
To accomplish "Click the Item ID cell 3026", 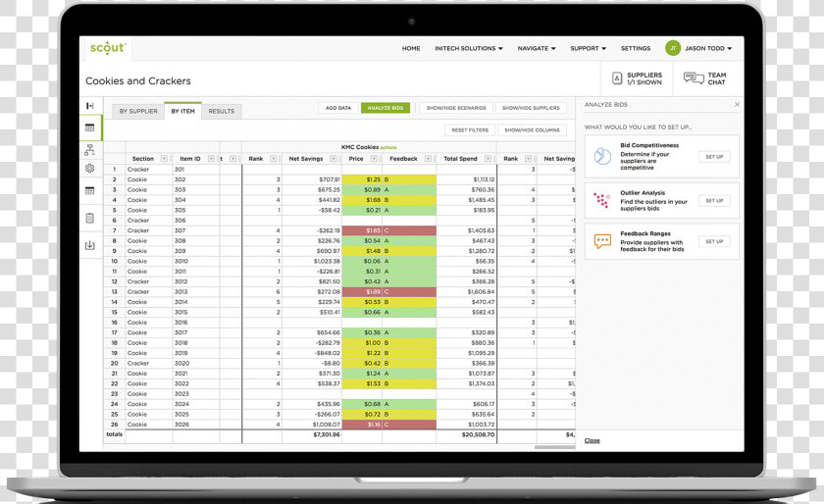I will (195, 425).
